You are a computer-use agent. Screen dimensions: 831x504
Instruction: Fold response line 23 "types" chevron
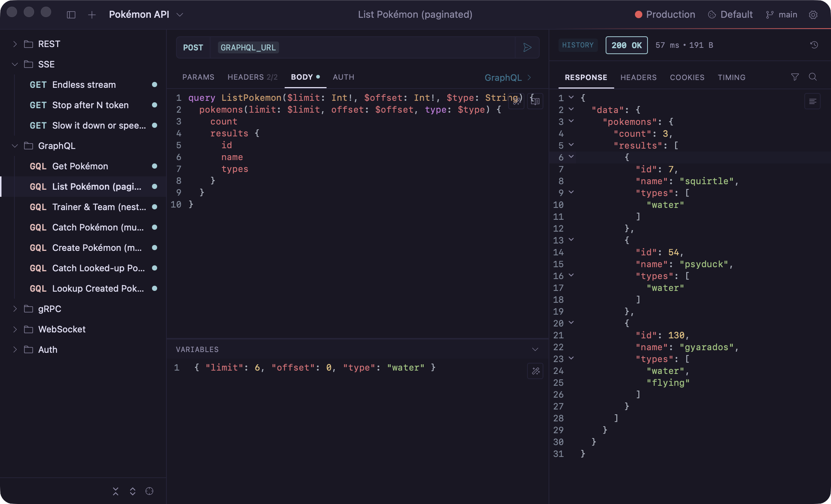(x=571, y=358)
